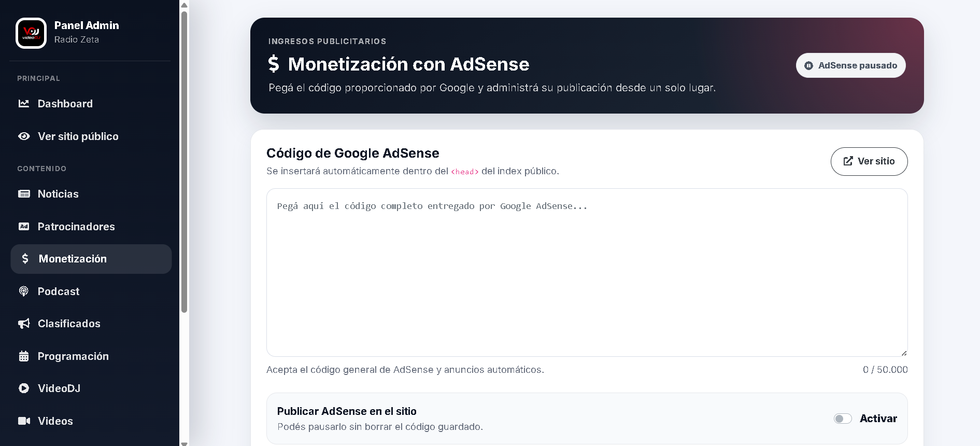980x446 pixels.
Task: Click the pause icon in AdSense pausado badge
Action: pyautogui.click(x=808, y=66)
